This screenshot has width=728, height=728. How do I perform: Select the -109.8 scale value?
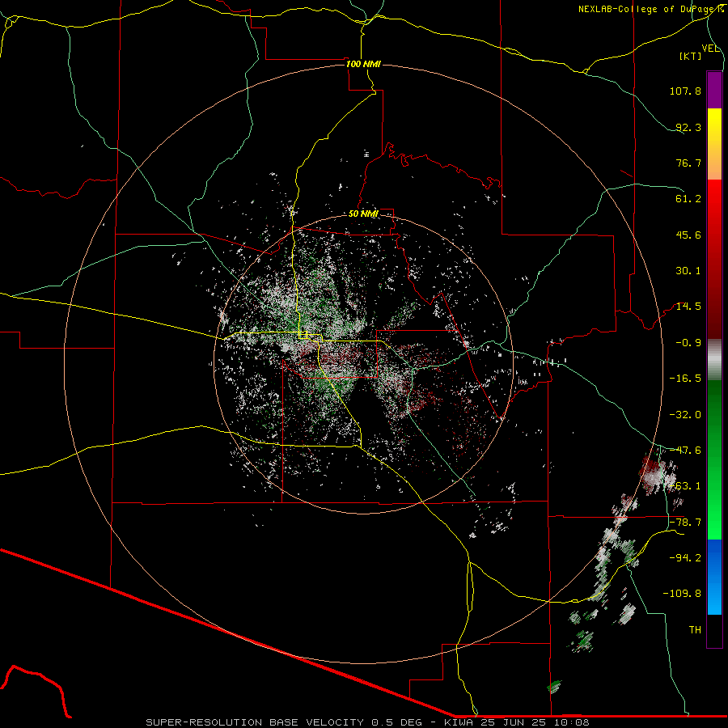tap(682, 594)
